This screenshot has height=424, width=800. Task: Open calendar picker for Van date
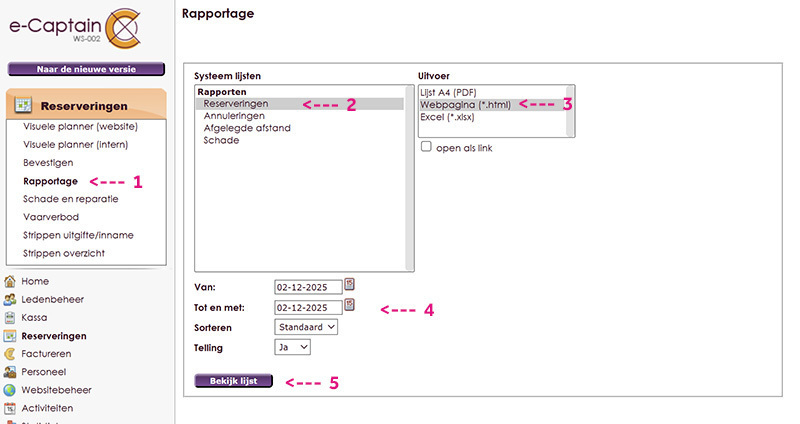(349, 285)
